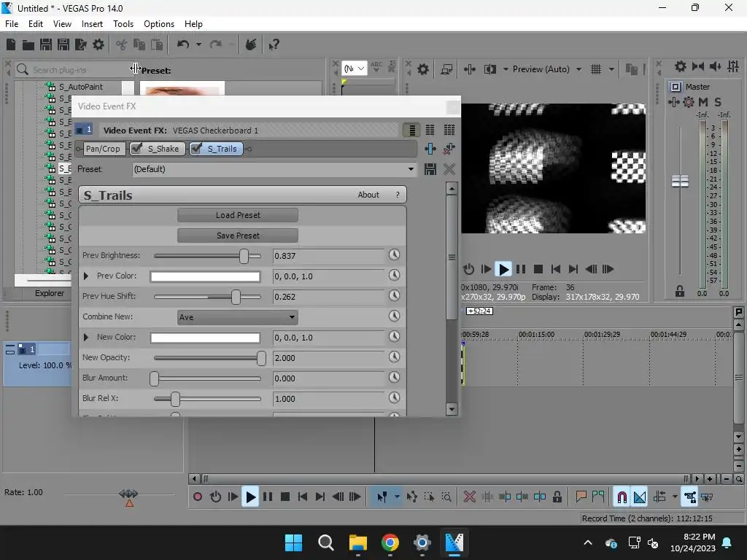
Task: Open the Tools menu
Action: (x=123, y=24)
